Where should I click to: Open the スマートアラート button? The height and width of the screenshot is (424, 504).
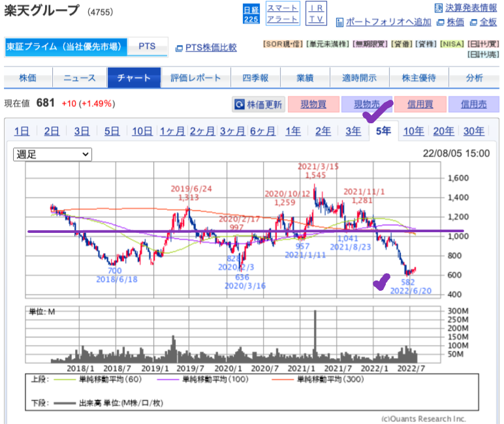(283, 14)
